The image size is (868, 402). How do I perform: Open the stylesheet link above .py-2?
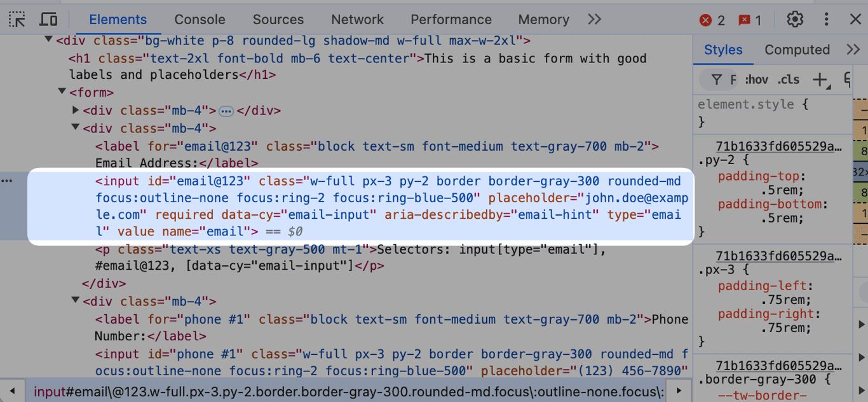coord(778,146)
